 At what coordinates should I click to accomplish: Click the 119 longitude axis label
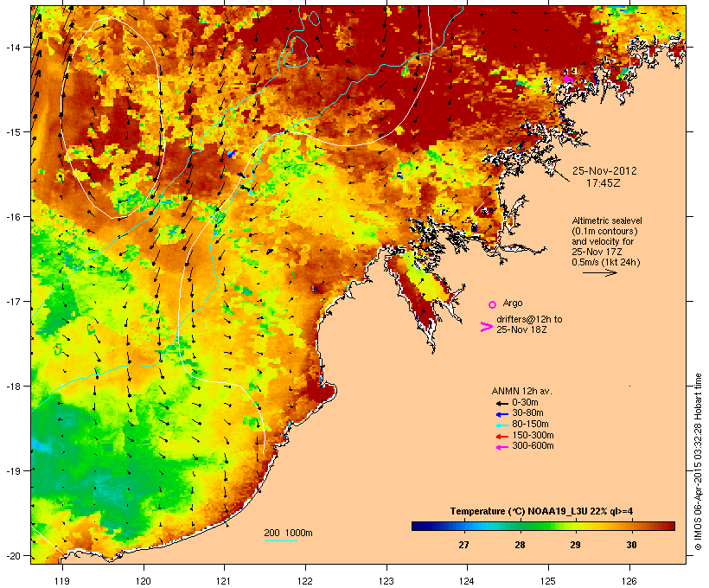click(62, 581)
